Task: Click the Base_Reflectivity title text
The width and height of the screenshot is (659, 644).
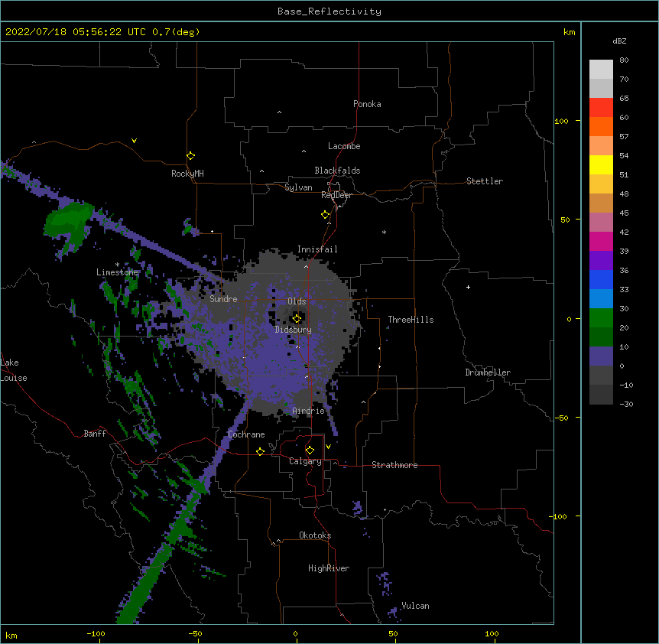Action: [x=329, y=11]
